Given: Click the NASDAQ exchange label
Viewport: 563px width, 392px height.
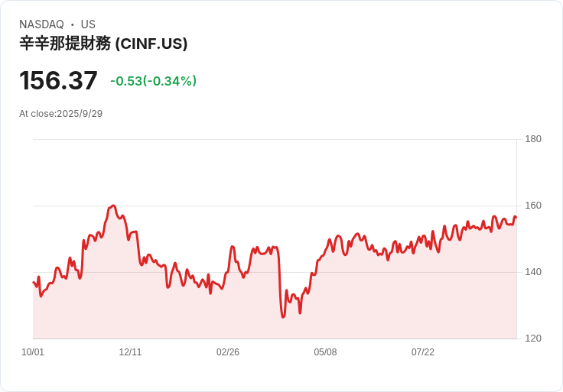Looking at the screenshot, I should [x=41, y=24].
